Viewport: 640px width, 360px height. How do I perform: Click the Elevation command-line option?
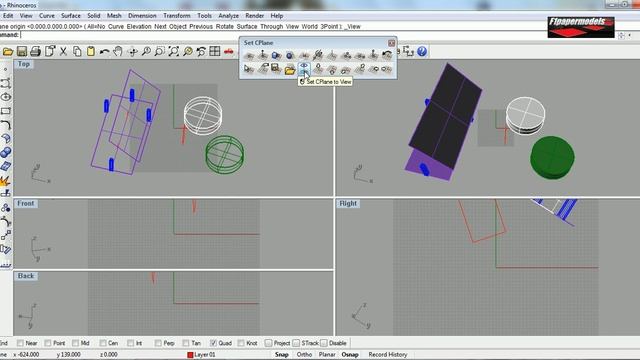pos(139,27)
